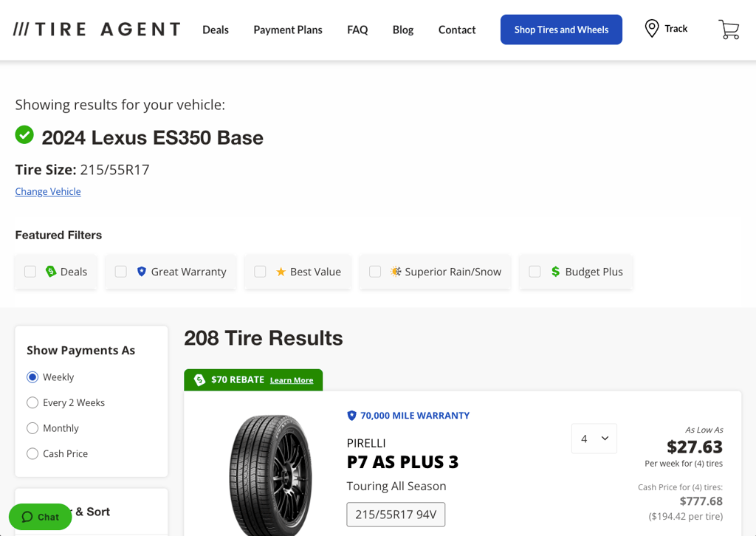
Task: Click the Show Payments As heading
Action: point(80,351)
